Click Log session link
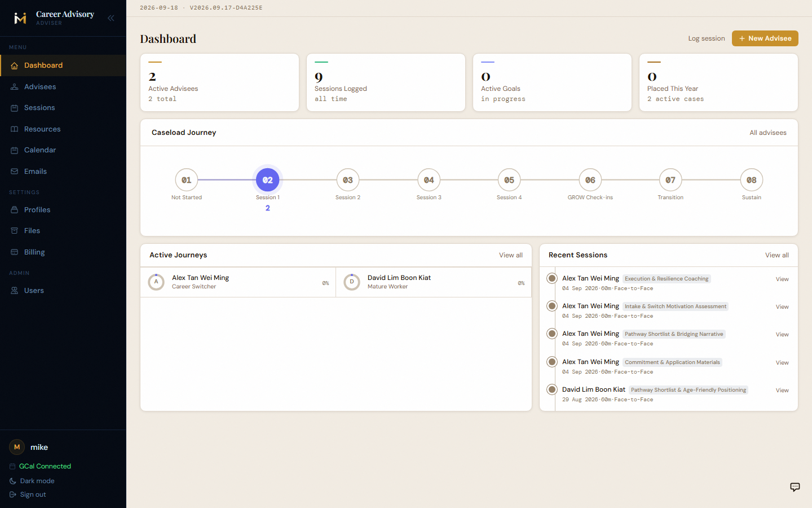 (707, 38)
